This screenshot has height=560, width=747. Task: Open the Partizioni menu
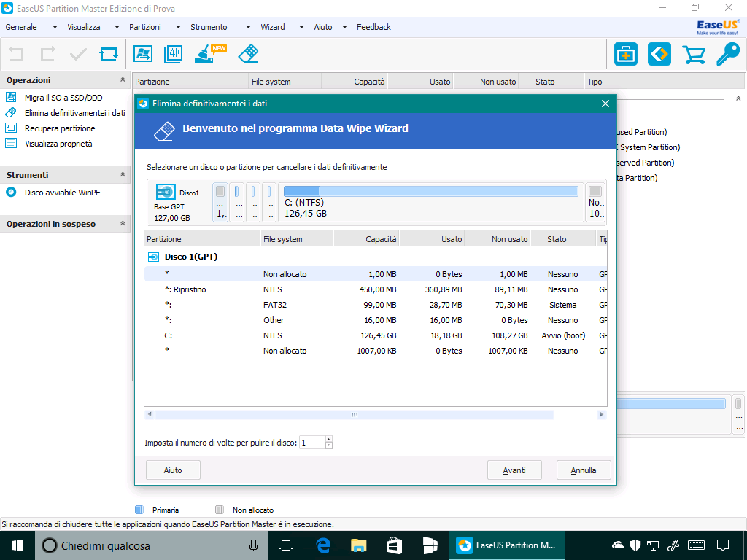(x=145, y=27)
